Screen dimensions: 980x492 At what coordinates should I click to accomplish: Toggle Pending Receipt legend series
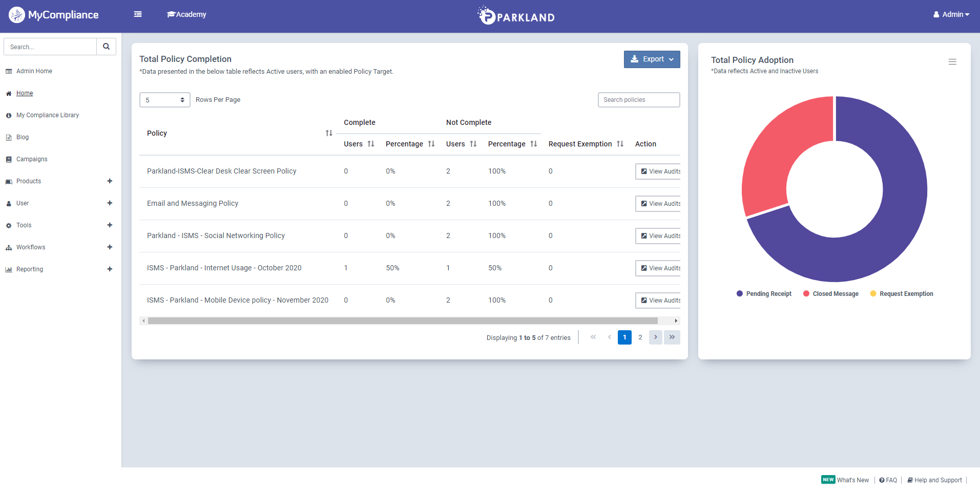click(764, 294)
